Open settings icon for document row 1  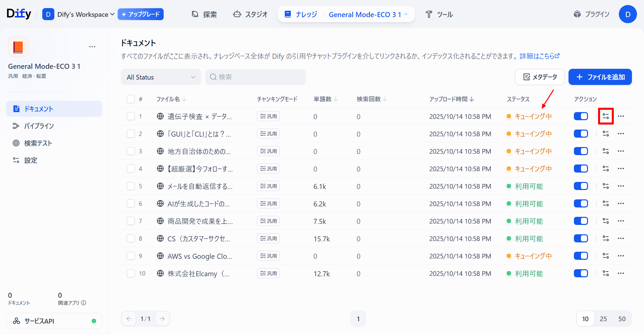(605, 116)
